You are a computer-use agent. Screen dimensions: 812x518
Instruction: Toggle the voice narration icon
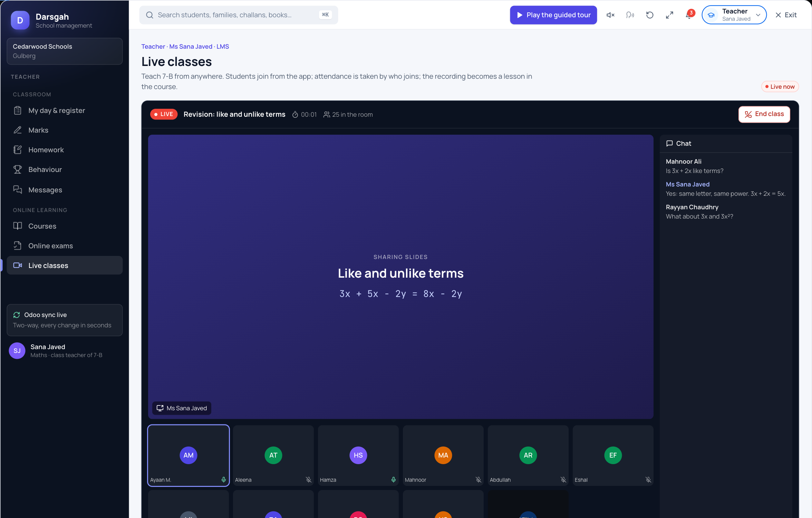(630, 15)
